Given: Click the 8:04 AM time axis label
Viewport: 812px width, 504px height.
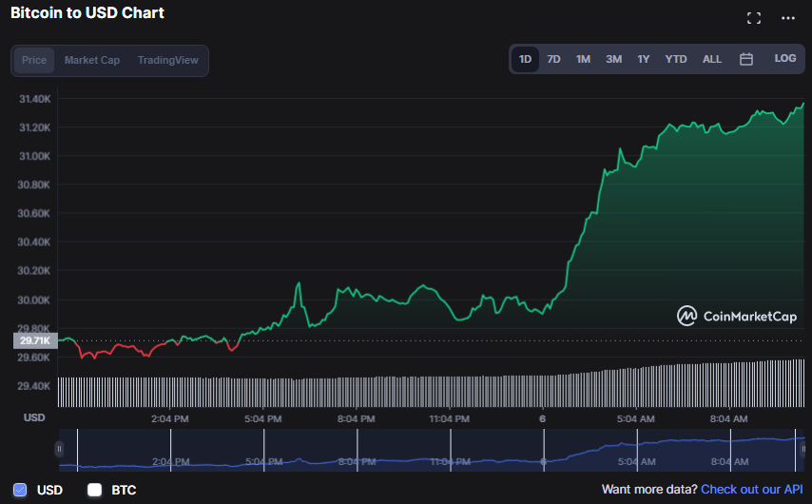Looking at the screenshot, I should [x=728, y=418].
